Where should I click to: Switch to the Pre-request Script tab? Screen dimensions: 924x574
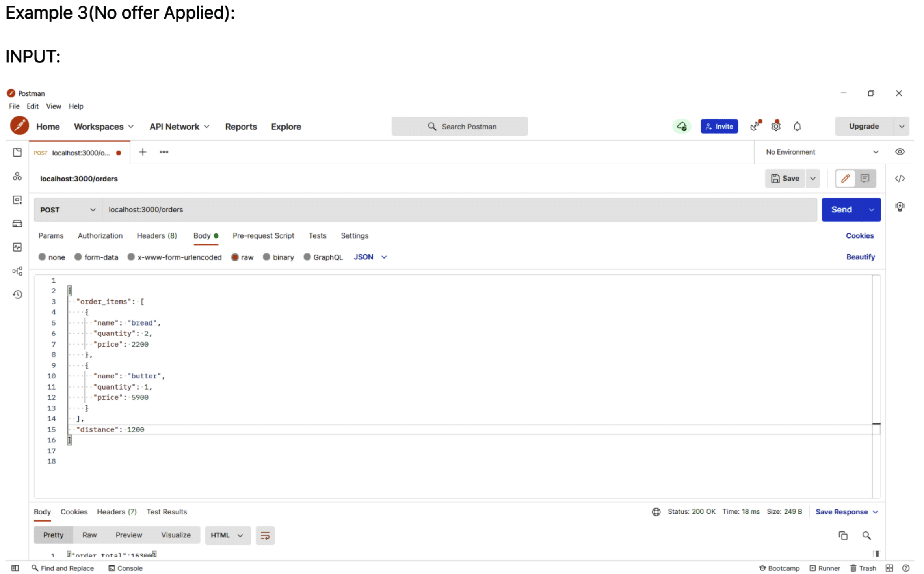[263, 235]
